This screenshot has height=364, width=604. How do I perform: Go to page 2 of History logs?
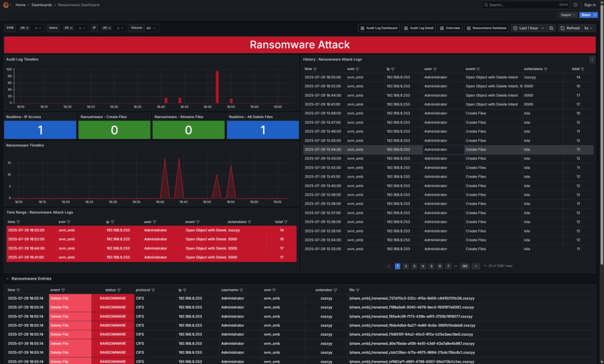[406, 266]
